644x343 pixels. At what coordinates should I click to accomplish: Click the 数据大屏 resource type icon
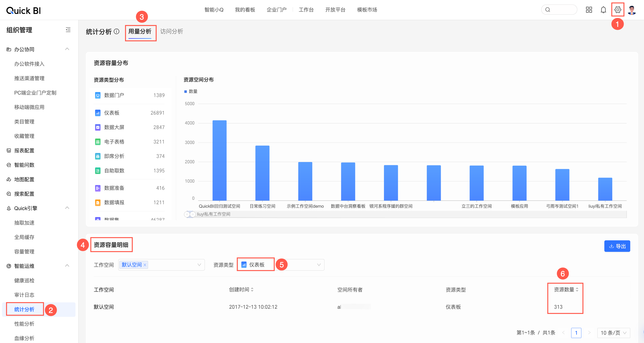click(x=98, y=127)
